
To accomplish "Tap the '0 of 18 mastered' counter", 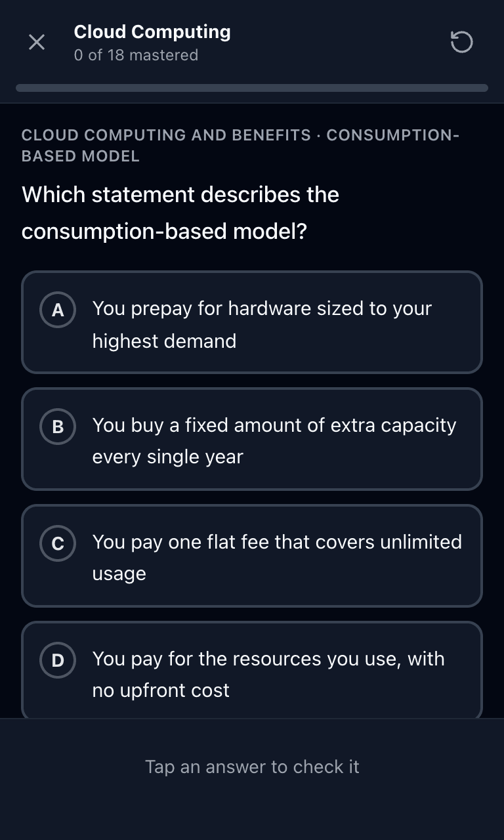I will coord(136,55).
